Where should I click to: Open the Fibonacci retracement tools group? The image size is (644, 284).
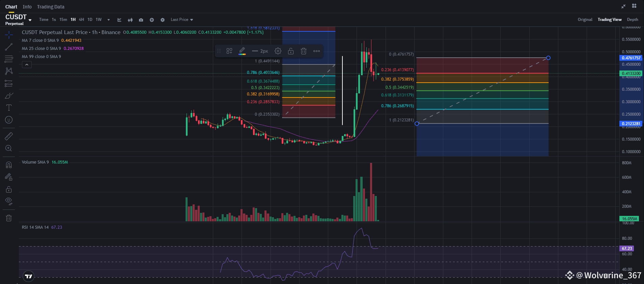point(9,59)
